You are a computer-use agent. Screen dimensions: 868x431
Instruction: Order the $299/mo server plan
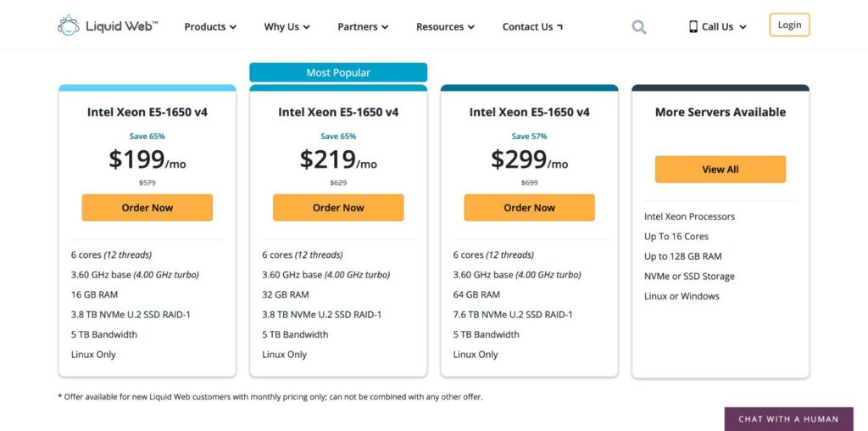click(x=529, y=208)
